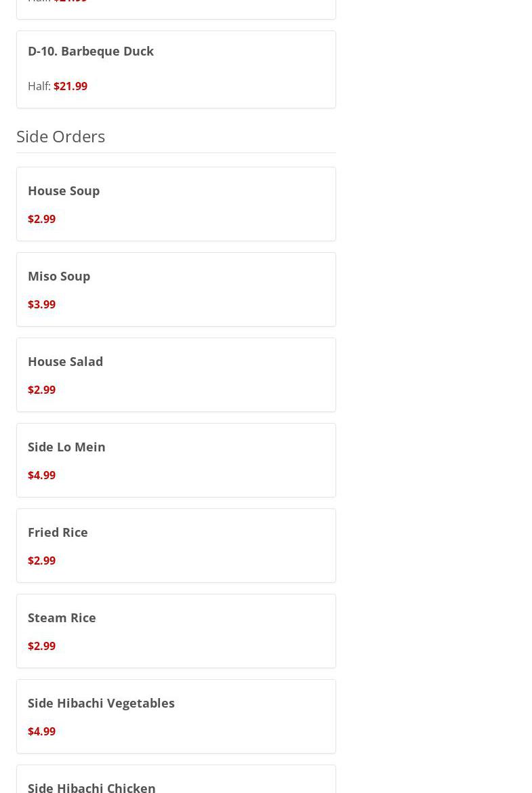The image size is (532, 793).
Task: Open the D-10. Barbeque Duck item
Action: pos(91,51)
